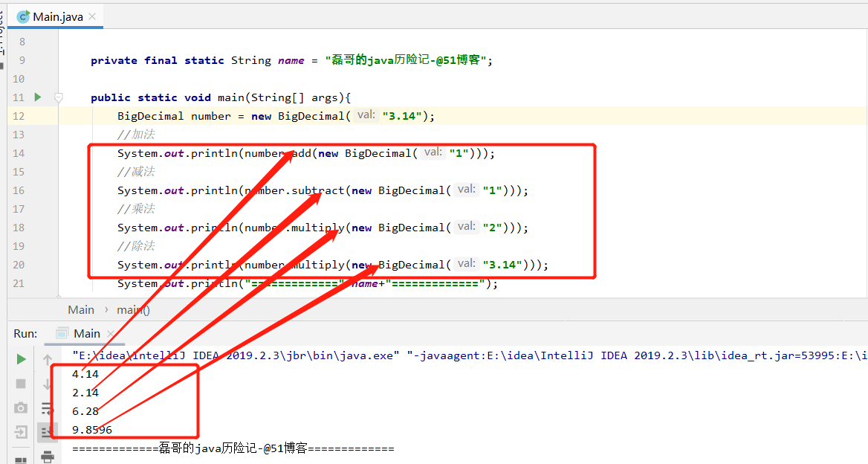Rerun Main with the green play icon
The image size is (868, 464).
[21, 359]
